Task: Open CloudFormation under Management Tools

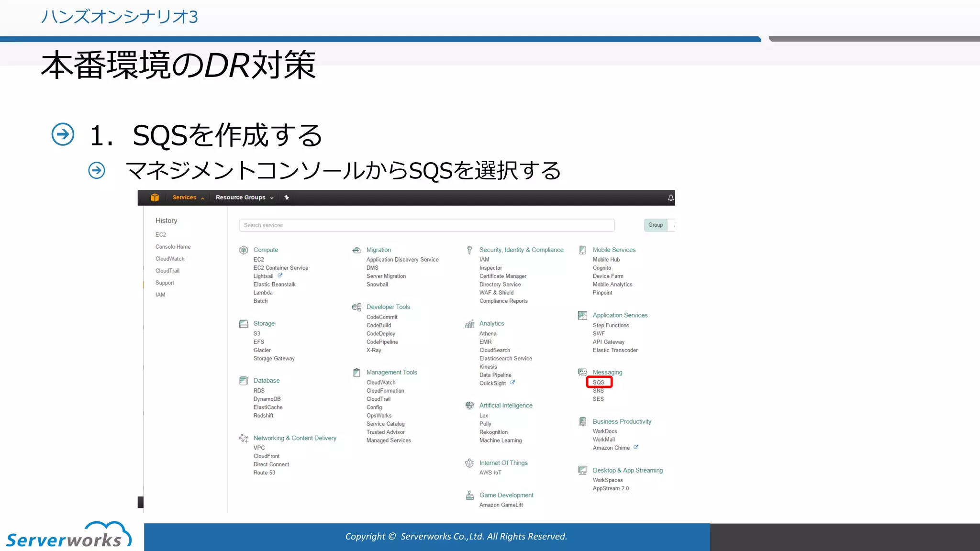Action: tap(385, 391)
